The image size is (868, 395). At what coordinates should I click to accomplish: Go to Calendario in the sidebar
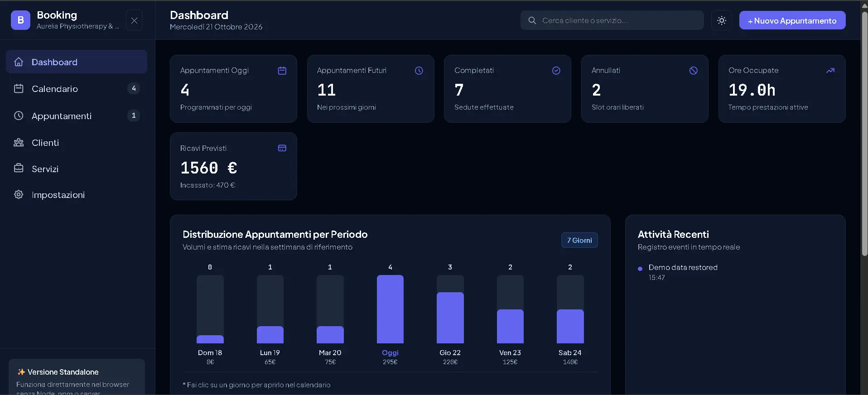pos(77,89)
